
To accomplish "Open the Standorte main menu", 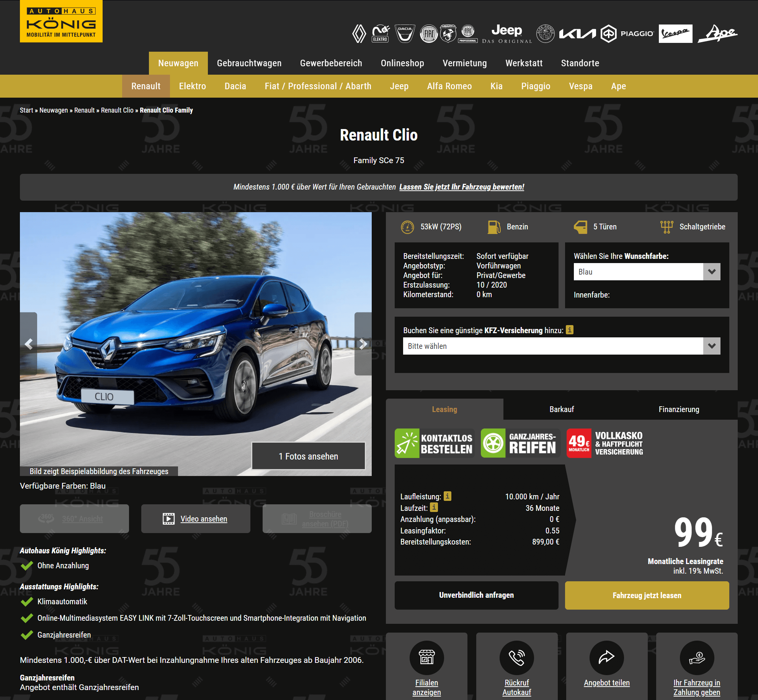I will (580, 63).
